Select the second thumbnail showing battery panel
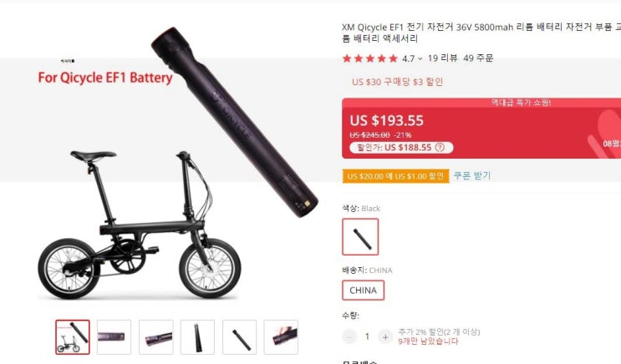Viewport: 621px width, 364px height. tap(114, 337)
